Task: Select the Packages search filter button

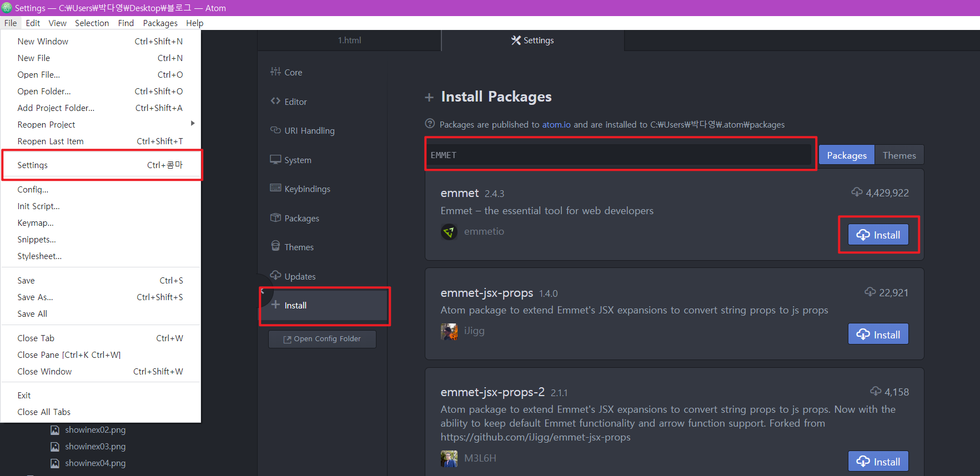Action: (x=847, y=155)
